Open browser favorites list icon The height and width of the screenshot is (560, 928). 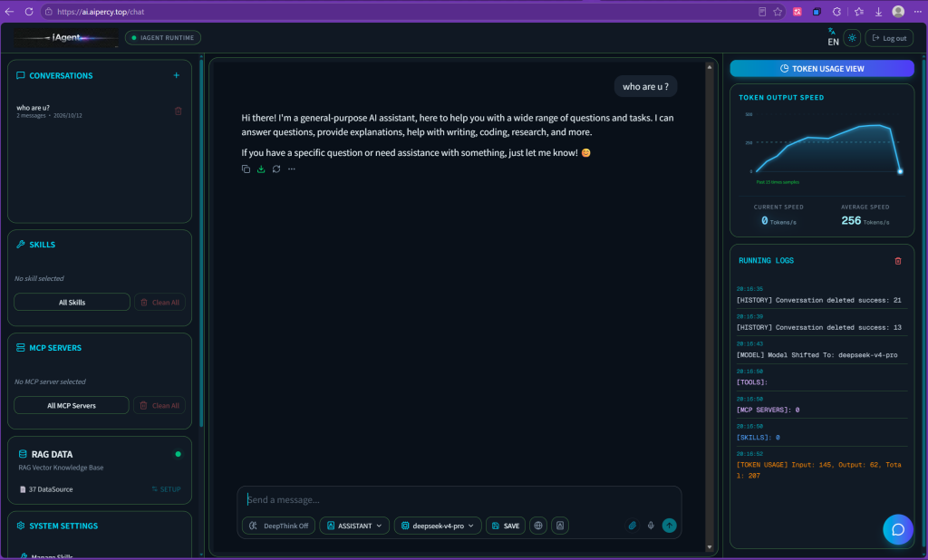[x=859, y=11]
